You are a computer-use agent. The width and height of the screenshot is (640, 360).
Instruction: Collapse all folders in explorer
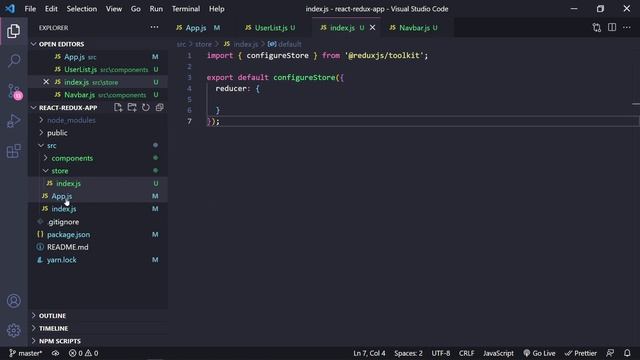click(159, 107)
